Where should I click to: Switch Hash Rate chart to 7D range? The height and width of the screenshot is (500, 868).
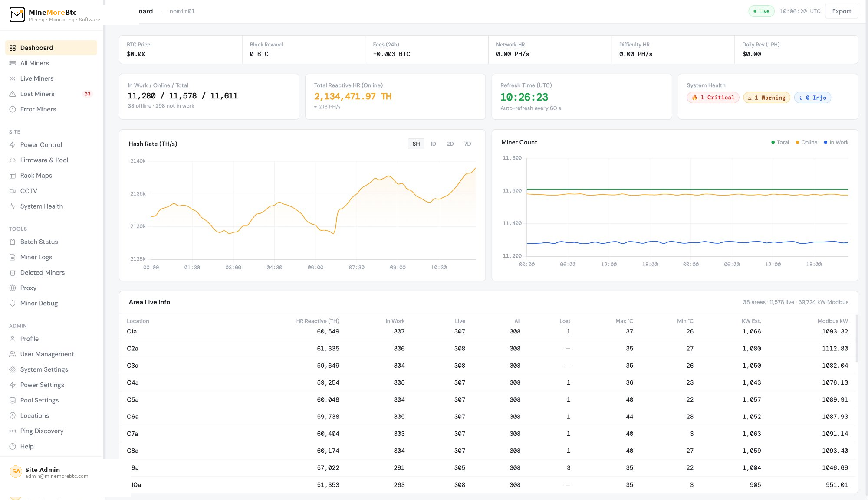467,144
